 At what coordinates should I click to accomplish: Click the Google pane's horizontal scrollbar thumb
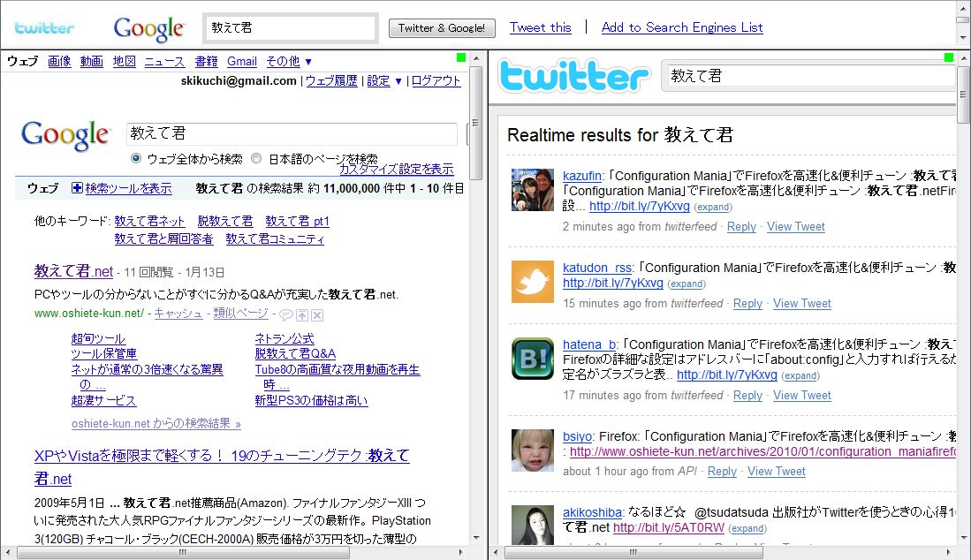[183, 552]
